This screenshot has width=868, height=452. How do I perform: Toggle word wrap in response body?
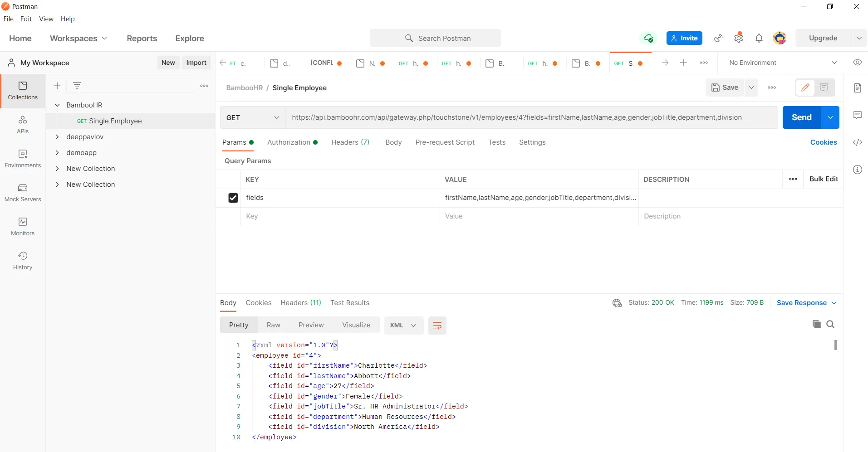[437, 326]
